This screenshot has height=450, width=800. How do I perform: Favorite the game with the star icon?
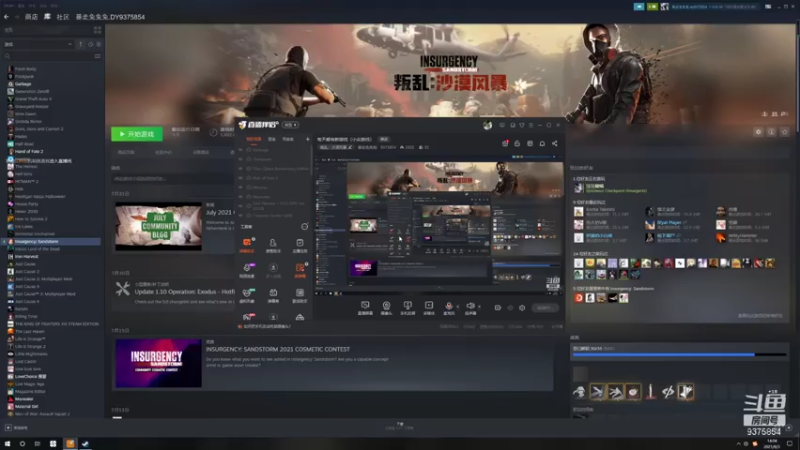coord(785,132)
